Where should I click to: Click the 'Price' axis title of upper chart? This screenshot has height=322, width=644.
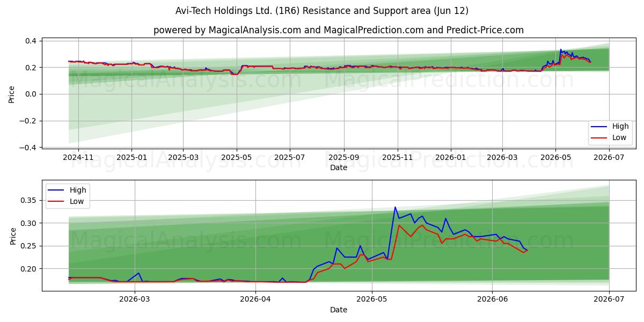pyautogui.click(x=12, y=94)
